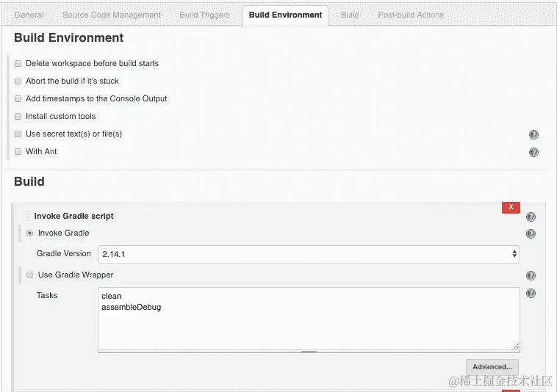Image resolution: width=557 pixels, height=392 pixels.
Task: Open help icon beside With Ant
Action: (533, 152)
